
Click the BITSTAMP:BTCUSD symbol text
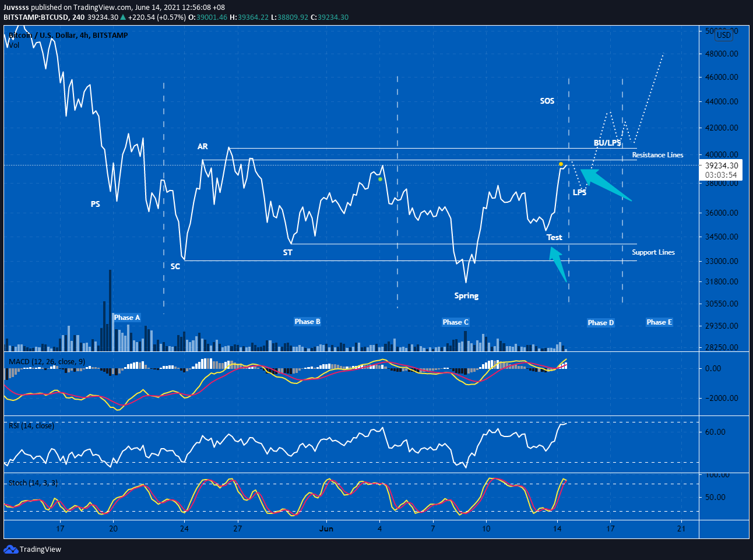(36, 17)
